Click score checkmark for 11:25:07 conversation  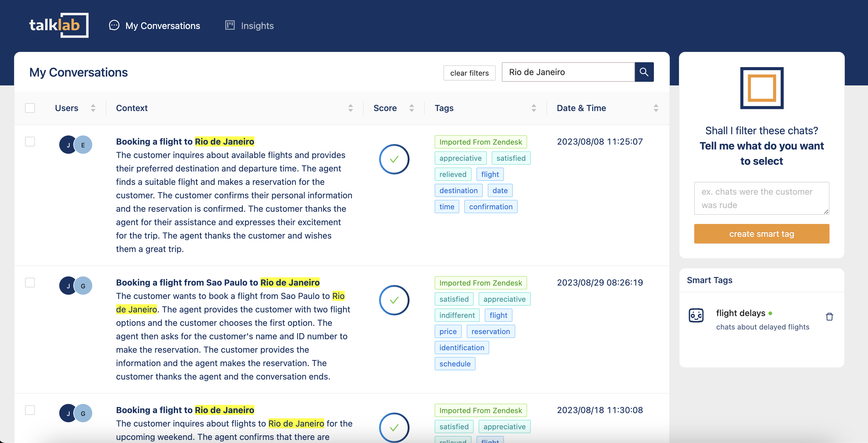394,159
